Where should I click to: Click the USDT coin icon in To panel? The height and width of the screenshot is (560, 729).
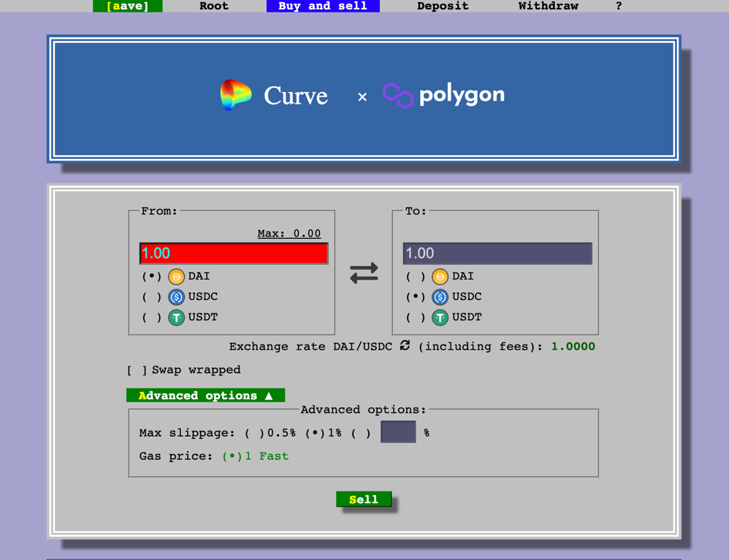tap(440, 317)
